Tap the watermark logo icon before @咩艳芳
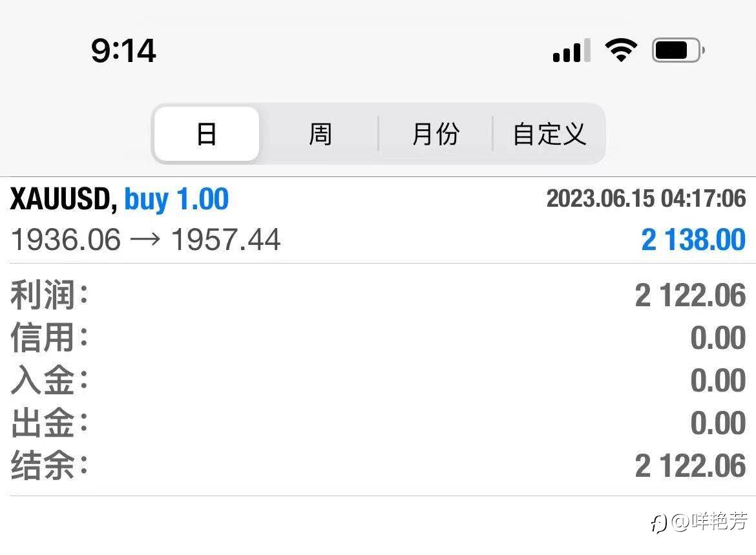The height and width of the screenshot is (555, 756). pyautogui.click(x=658, y=523)
